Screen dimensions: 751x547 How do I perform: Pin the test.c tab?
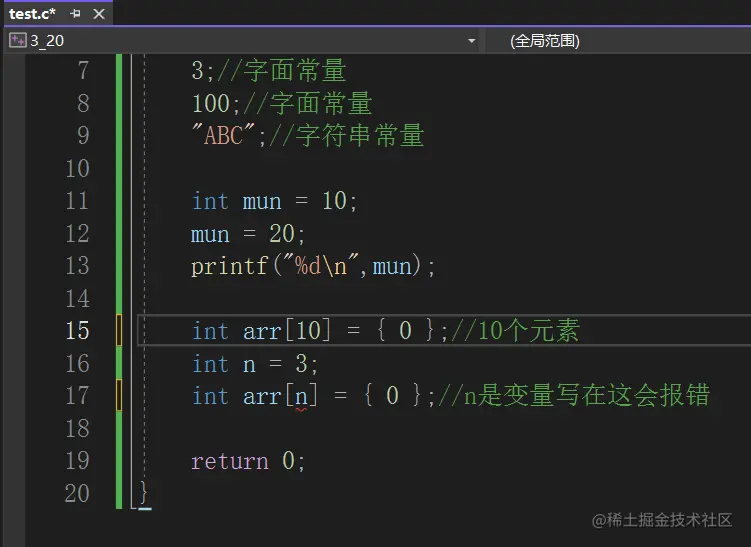[x=75, y=14]
